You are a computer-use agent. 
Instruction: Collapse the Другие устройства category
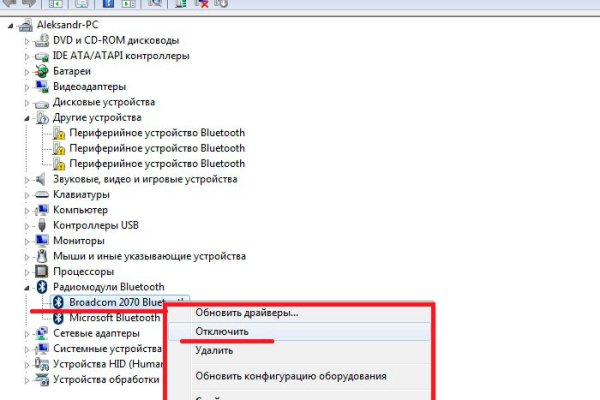point(26,118)
